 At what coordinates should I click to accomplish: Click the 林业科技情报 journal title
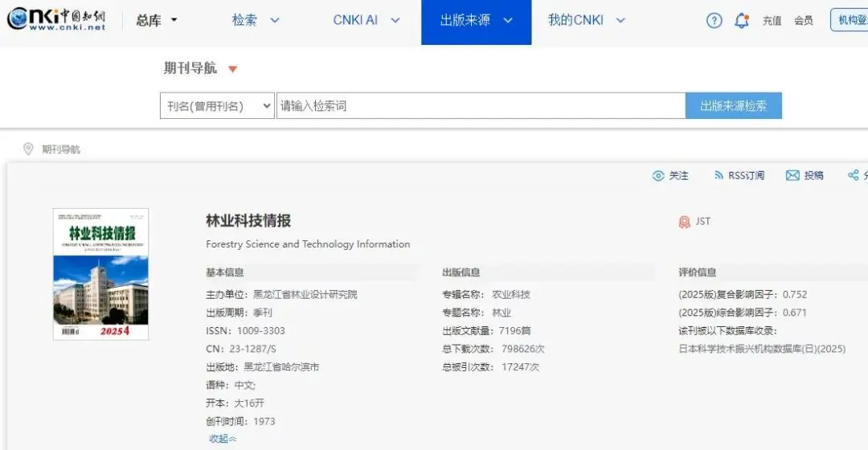coord(248,221)
